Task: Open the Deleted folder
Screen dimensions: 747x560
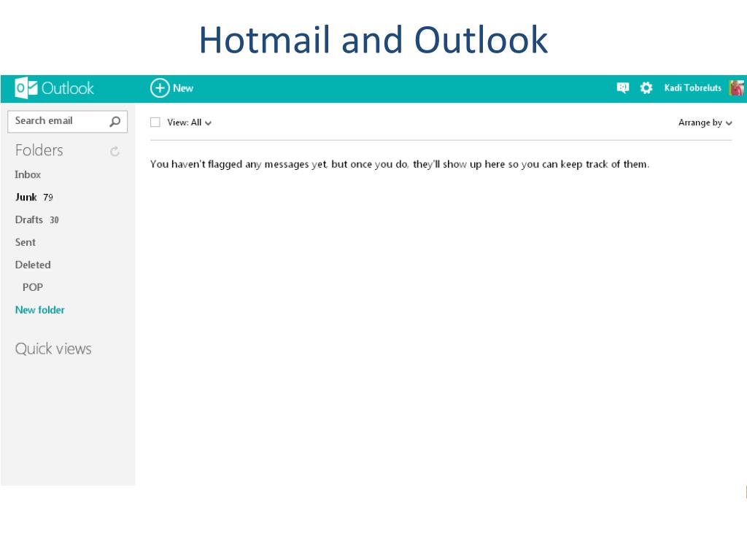Action: (33, 265)
